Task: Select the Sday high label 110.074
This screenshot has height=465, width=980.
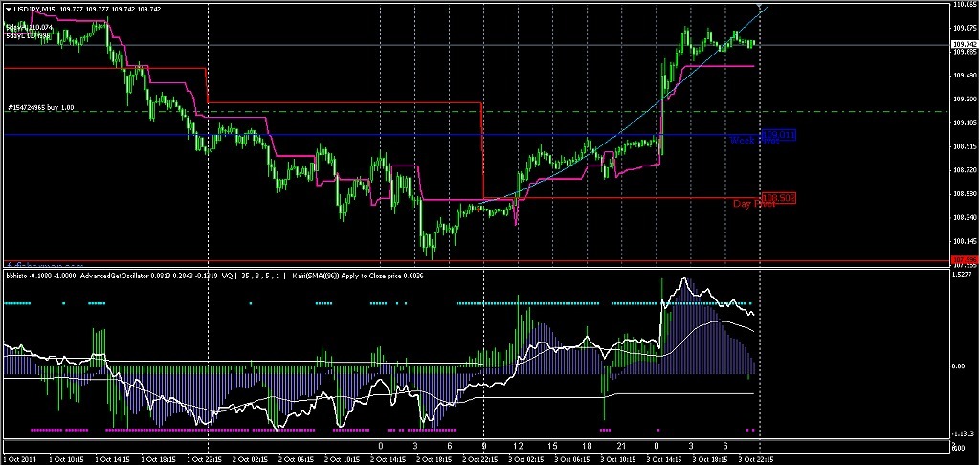Action: click(30, 28)
